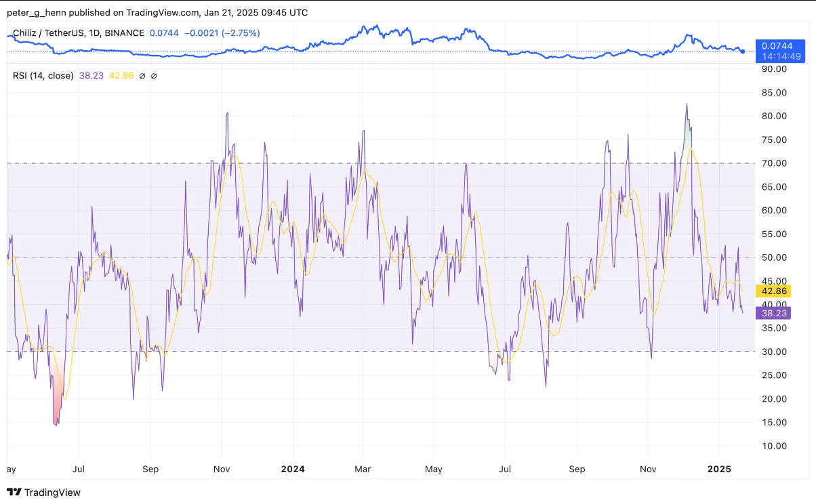
Task: Click the 2025 label on the time axis
Action: pos(720,469)
